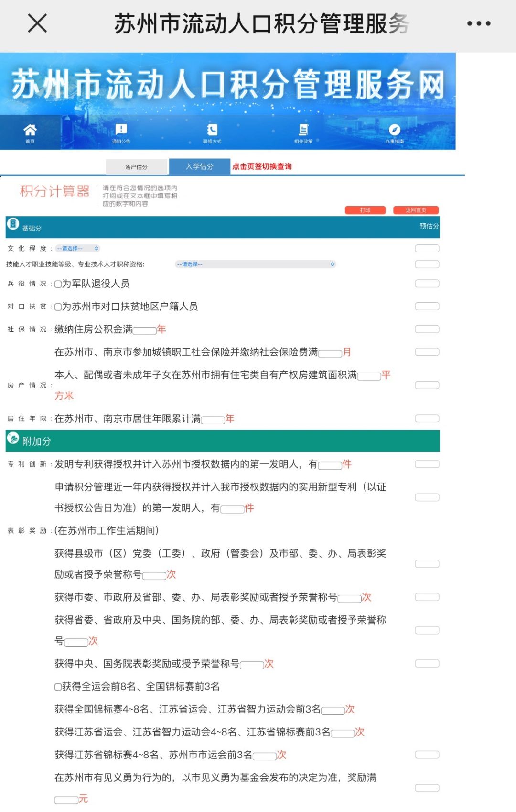The height and width of the screenshot is (812, 516).
Task: Click the 基础分 section label
Action: tap(32, 229)
